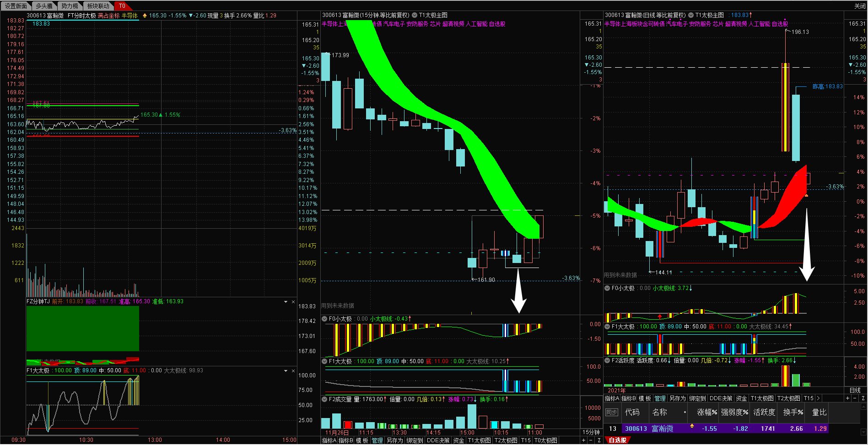Open the 设置版面 tab
Screen dimensions: 868x445
click(16, 6)
